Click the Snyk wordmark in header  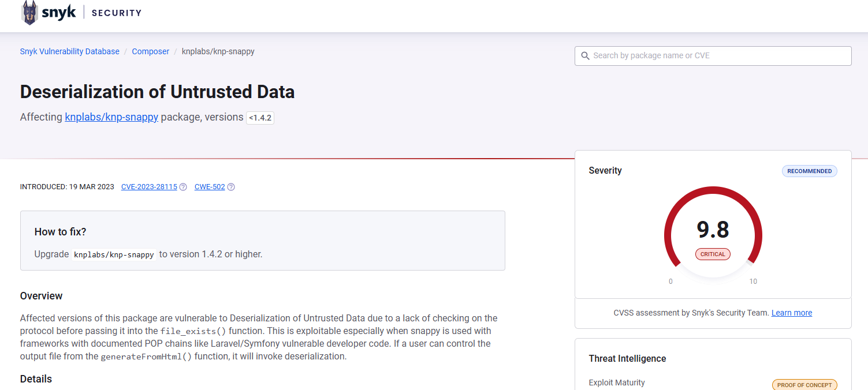pyautogui.click(x=58, y=13)
